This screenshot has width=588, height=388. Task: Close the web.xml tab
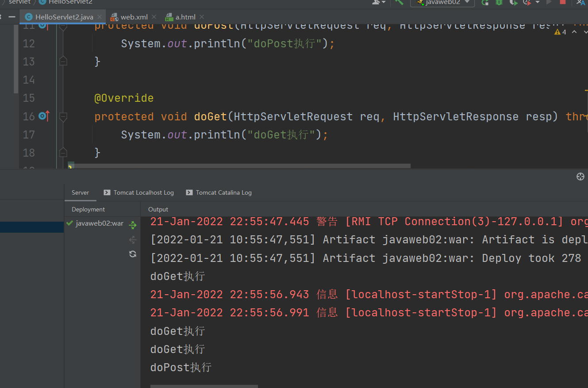pyautogui.click(x=154, y=17)
